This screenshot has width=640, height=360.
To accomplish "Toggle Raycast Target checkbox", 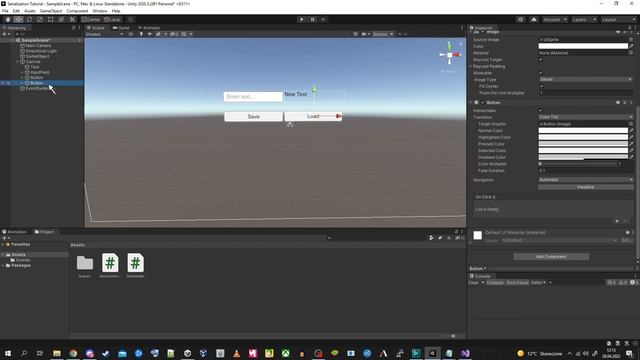I will coord(541,60).
